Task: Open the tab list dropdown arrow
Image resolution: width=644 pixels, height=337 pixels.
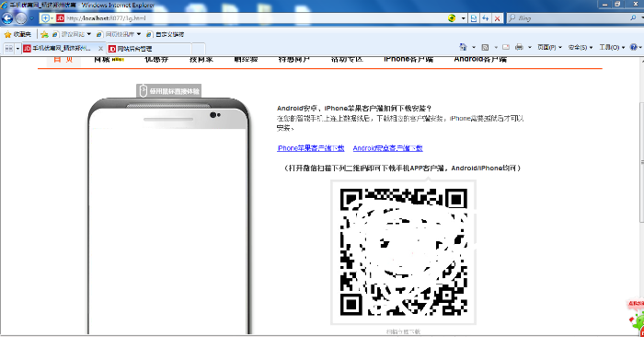Action: (17, 49)
